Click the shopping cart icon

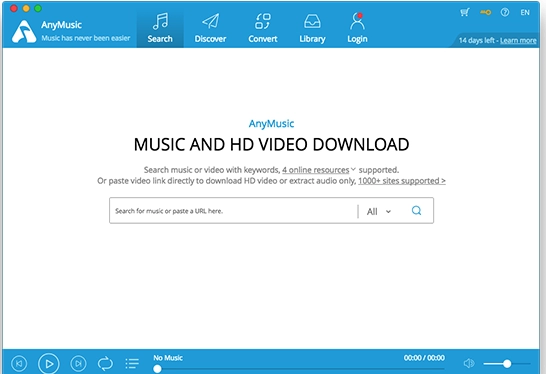click(465, 13)
